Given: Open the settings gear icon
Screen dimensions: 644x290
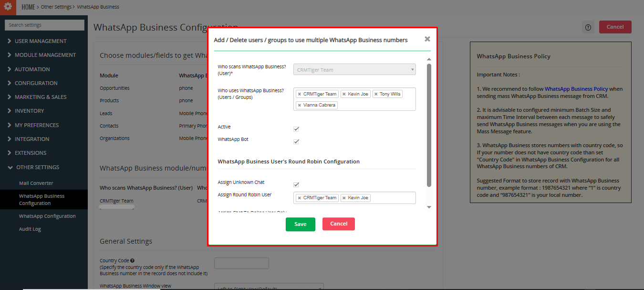Looking at the screenshot, I should [8, 7].
